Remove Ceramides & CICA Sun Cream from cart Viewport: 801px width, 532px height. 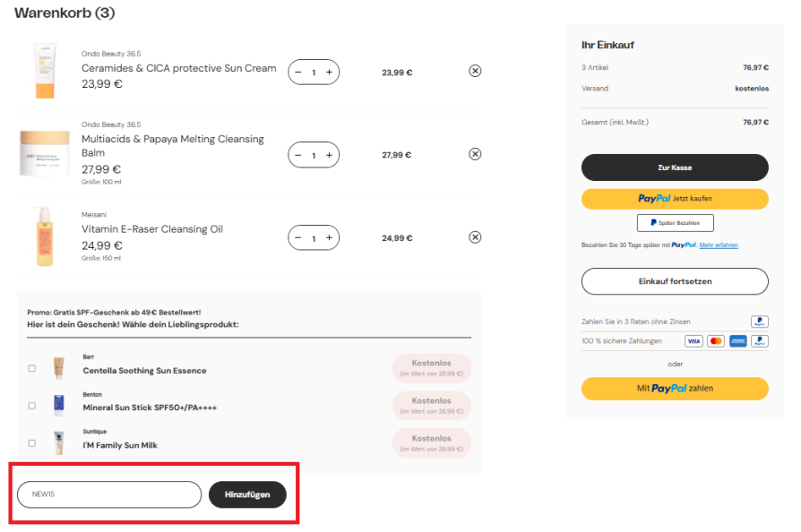475,71
